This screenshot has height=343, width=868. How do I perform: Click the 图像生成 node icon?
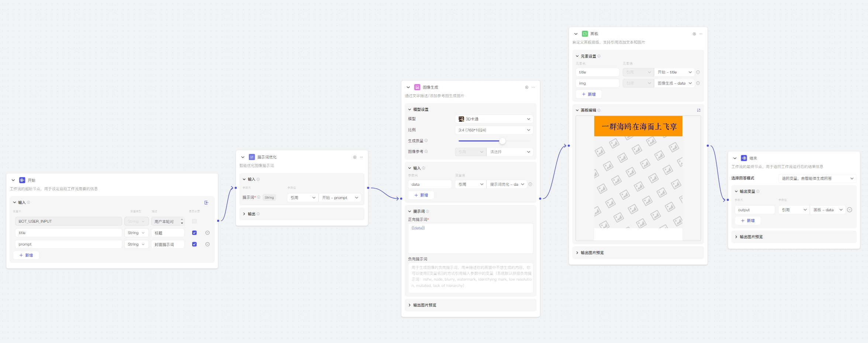coord(417,87)
